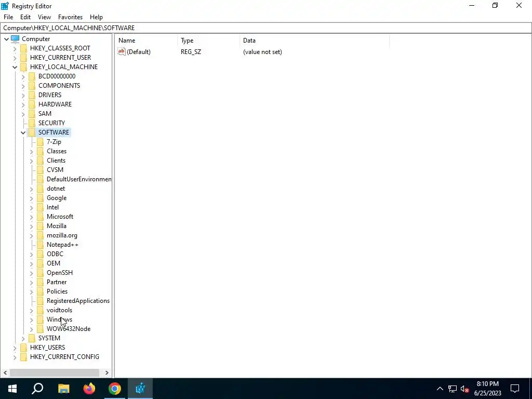Viewport: 532px width, 399px height.
Task: Click the Notepad++ key folder icon
Action: coord(41,245)
